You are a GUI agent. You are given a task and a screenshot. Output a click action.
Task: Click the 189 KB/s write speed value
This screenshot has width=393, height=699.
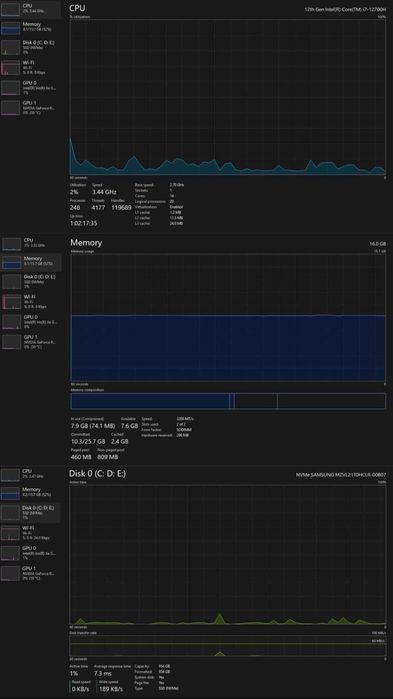(x=110, y=689)
